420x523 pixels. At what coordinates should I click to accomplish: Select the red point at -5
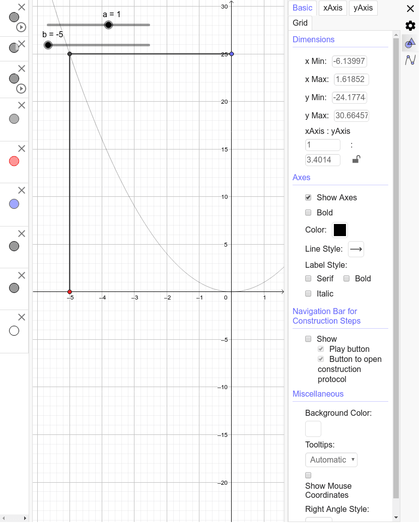69,292
